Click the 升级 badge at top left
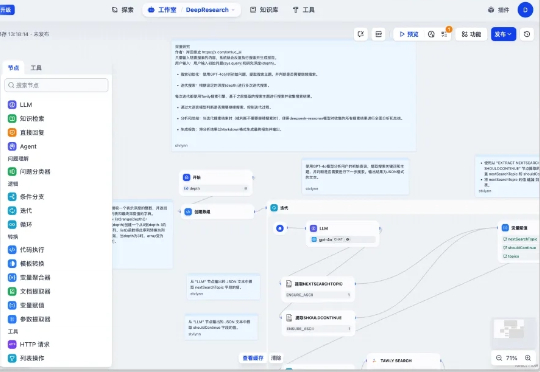This screenshot has width=540, height=372. 7,10
